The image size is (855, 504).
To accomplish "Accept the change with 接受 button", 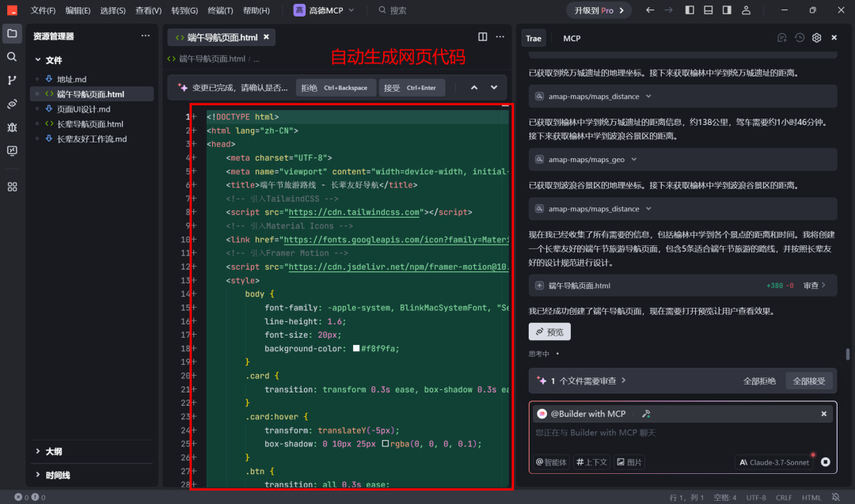I will (x=412, y=88).
